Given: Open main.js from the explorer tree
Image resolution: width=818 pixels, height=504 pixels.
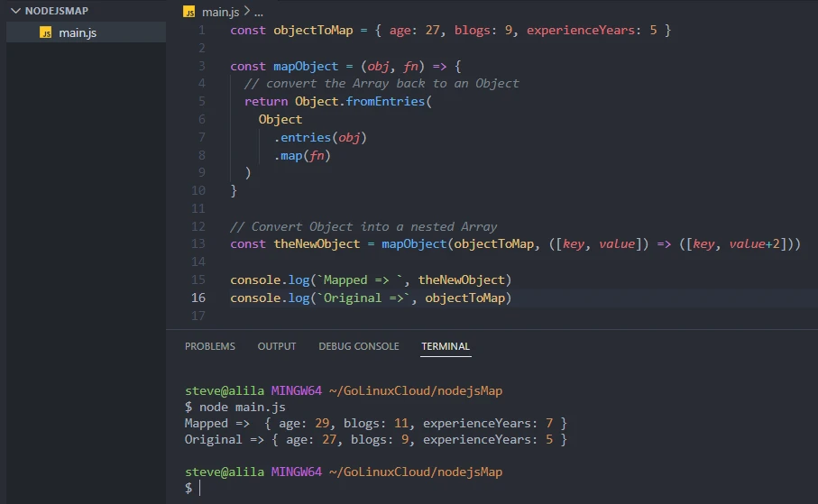Looking at the screenshot, I should tap(78, 32).
